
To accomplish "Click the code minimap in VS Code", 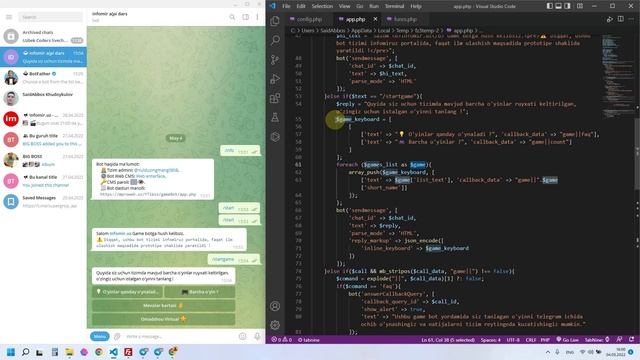I will click(x=617, y=78).
